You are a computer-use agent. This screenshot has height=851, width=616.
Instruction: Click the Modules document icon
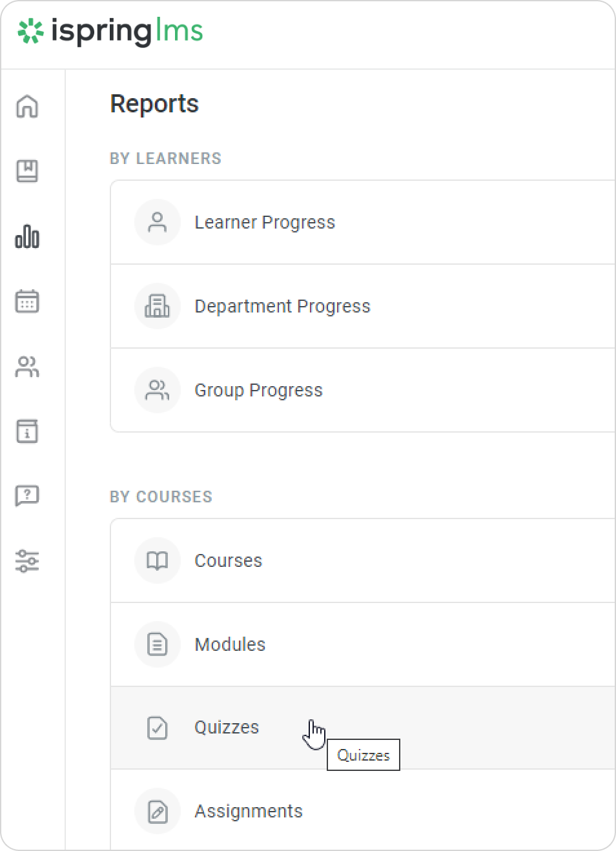157,644
